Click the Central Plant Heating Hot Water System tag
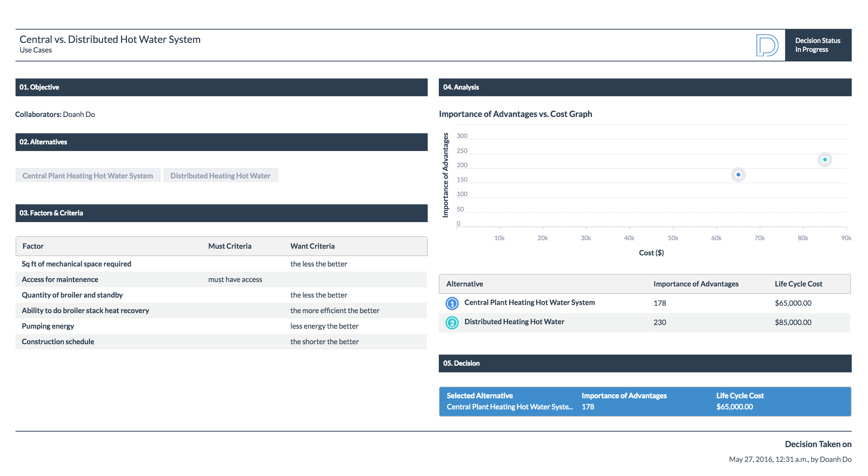The width and height of the screenshot is (868, 476). pos(88,175)
